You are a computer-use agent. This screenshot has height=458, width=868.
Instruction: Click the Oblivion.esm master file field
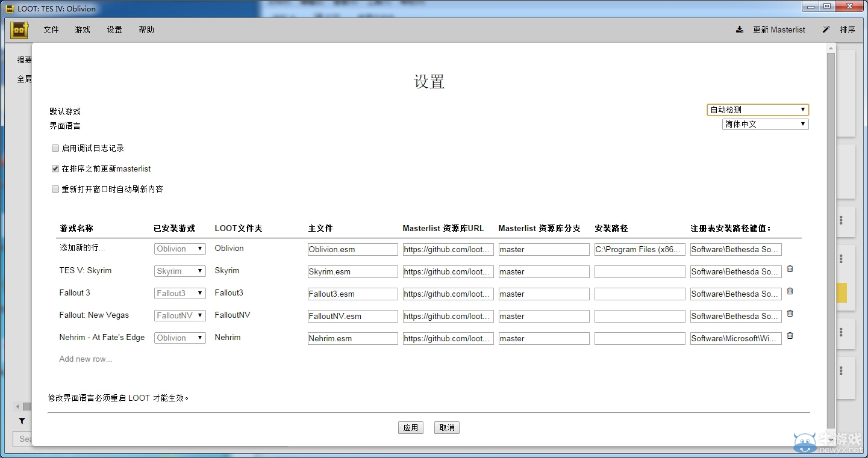click(x=353, y=249)
